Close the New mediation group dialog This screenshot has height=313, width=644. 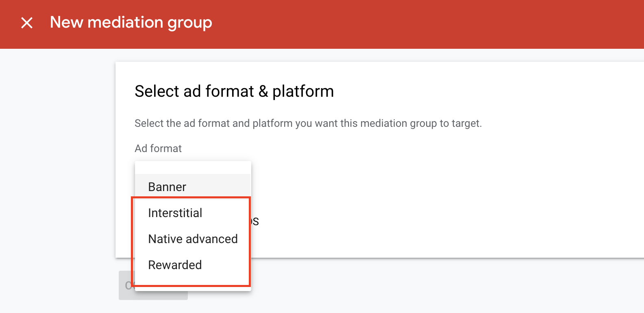point(27,23)
